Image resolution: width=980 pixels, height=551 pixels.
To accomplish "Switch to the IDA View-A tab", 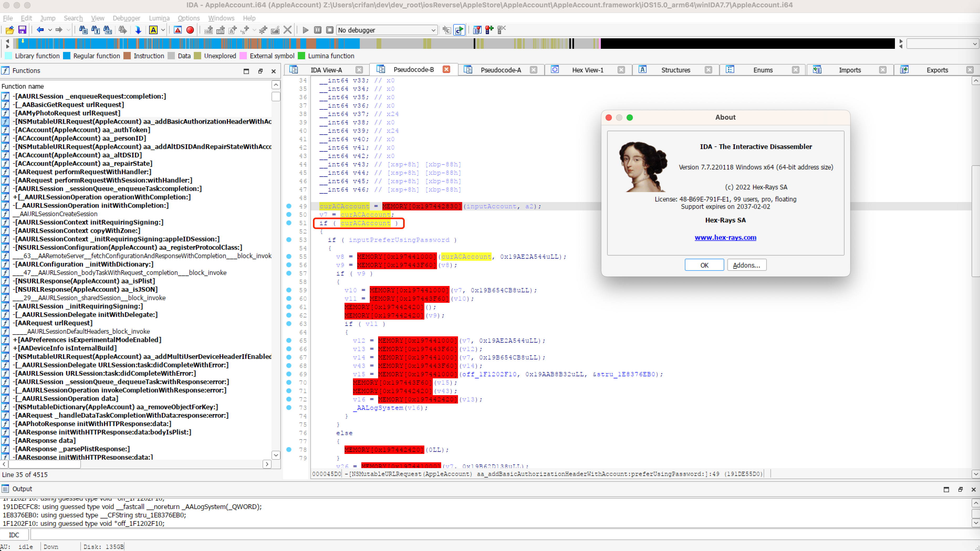I will [x=326, y=70].
